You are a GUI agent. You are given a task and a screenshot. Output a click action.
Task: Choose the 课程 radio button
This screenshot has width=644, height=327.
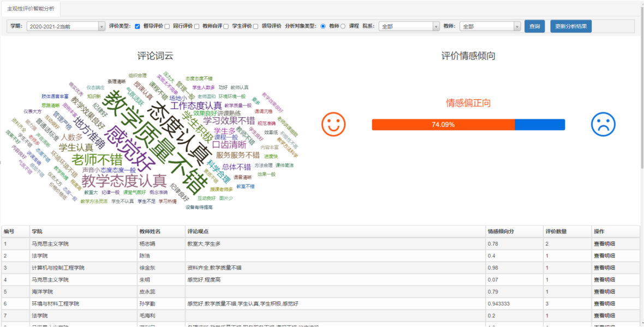tap(343, 26)
